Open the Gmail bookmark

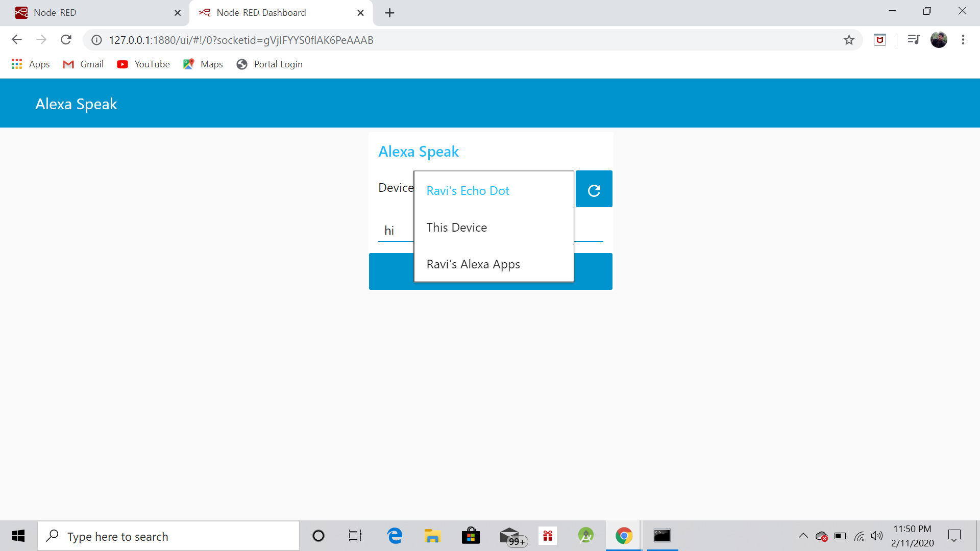click(83, 64)
